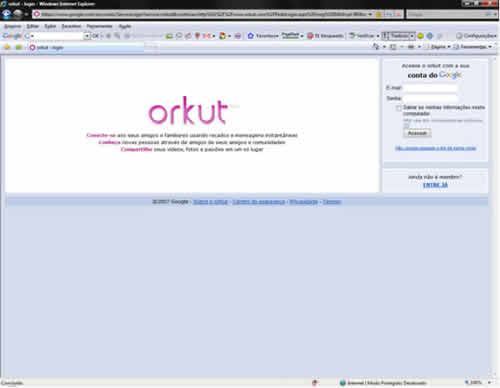Open the Sobre o orkut footer link
This screenshot has width=500, height=388.
click(x=210, y=202)
